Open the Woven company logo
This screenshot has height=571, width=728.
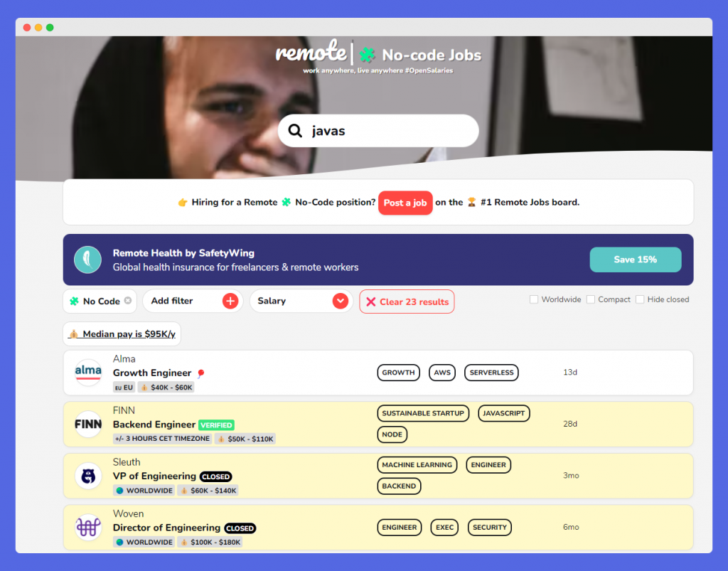click(88, 528)
